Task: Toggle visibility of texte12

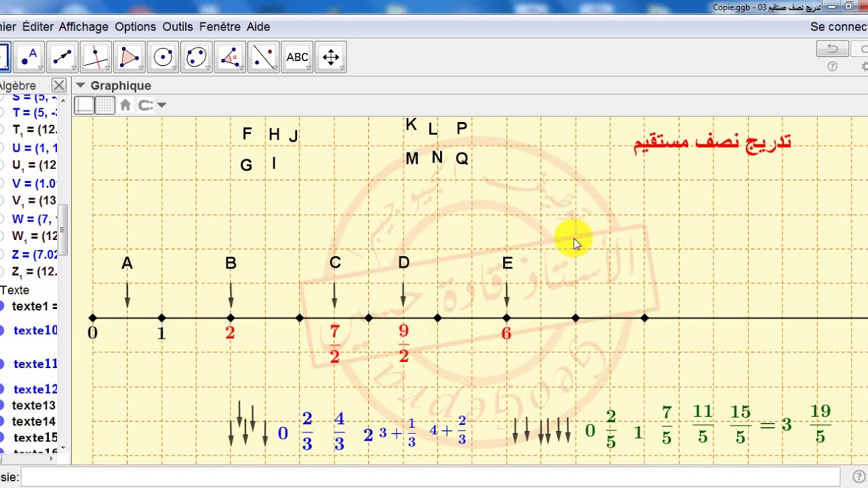Action: tap(2, 389)
